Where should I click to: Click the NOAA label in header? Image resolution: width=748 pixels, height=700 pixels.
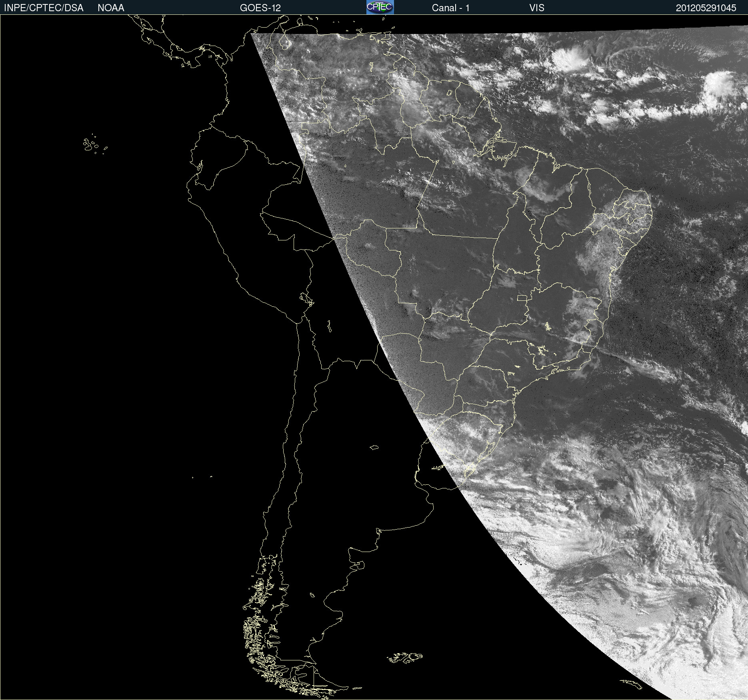coord(111,8)
